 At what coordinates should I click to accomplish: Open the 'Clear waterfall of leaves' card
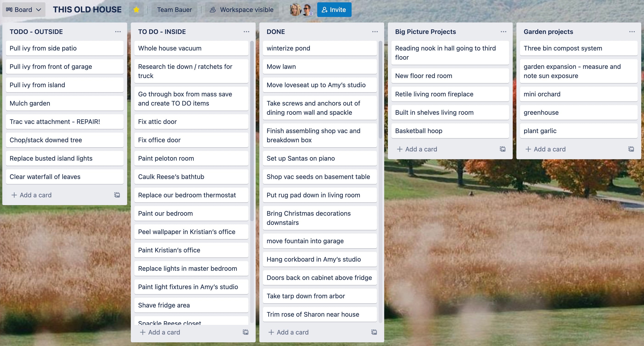coord(64,177)
